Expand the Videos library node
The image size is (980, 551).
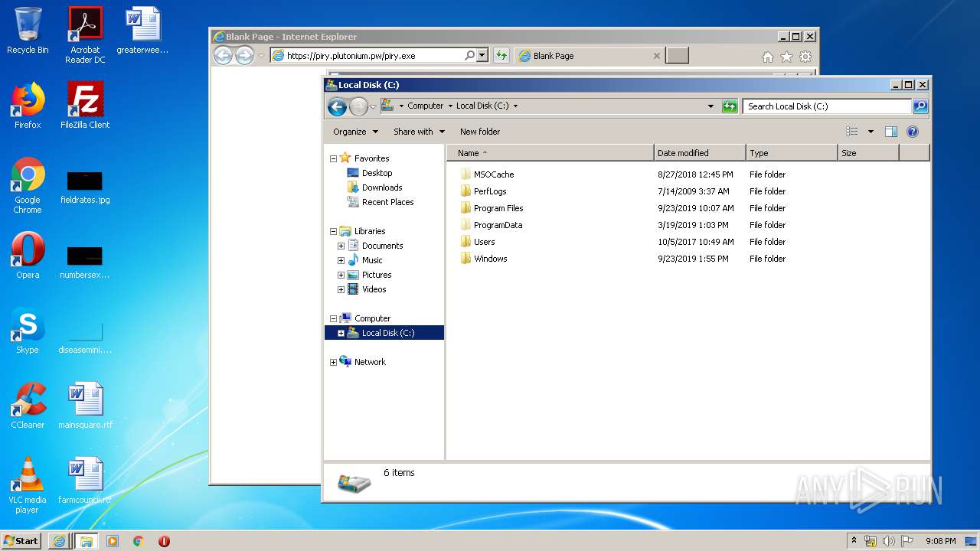point(341,289)
